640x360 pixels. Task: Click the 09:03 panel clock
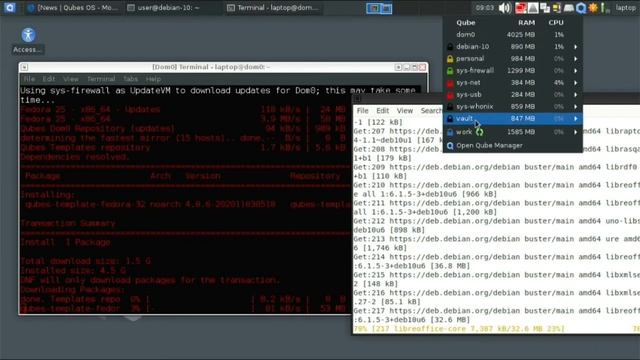(484, 8)
